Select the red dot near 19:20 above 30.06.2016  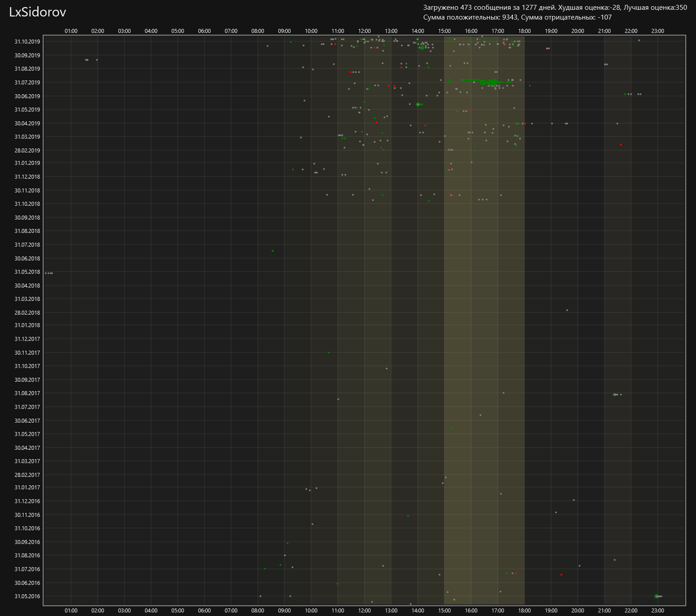[x=561, y=575]
